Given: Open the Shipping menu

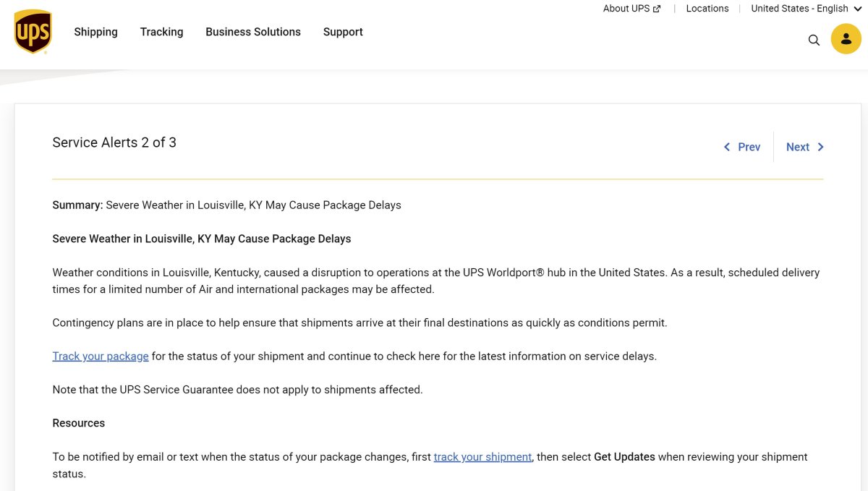Looking at the screenshot, I should (x=95, y=32).
